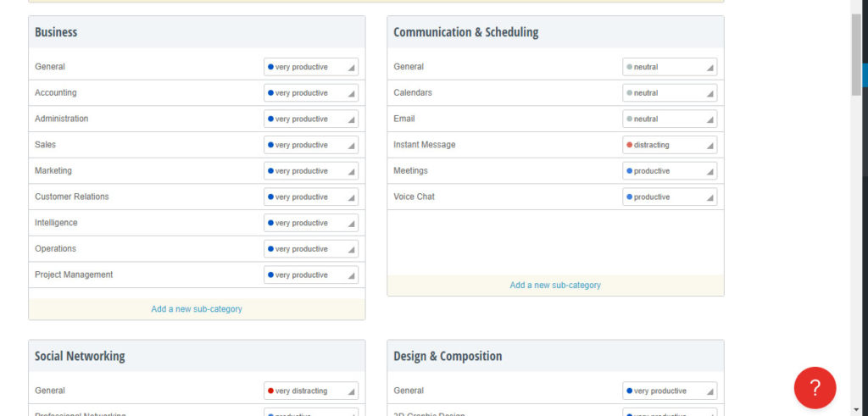Open Voice Chat productivity dropdown
Screen dimensions: 868x416
670,197
